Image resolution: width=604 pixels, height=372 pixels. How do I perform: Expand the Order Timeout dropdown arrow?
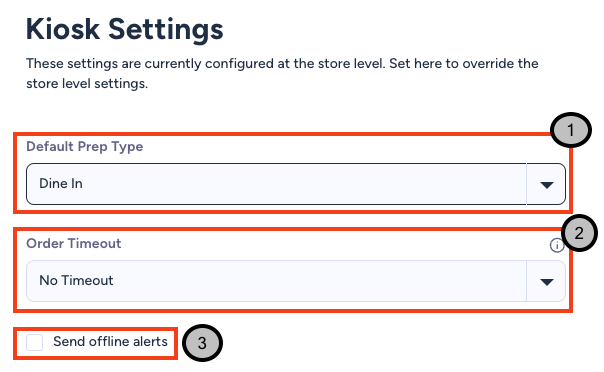[x=547, y=282]
